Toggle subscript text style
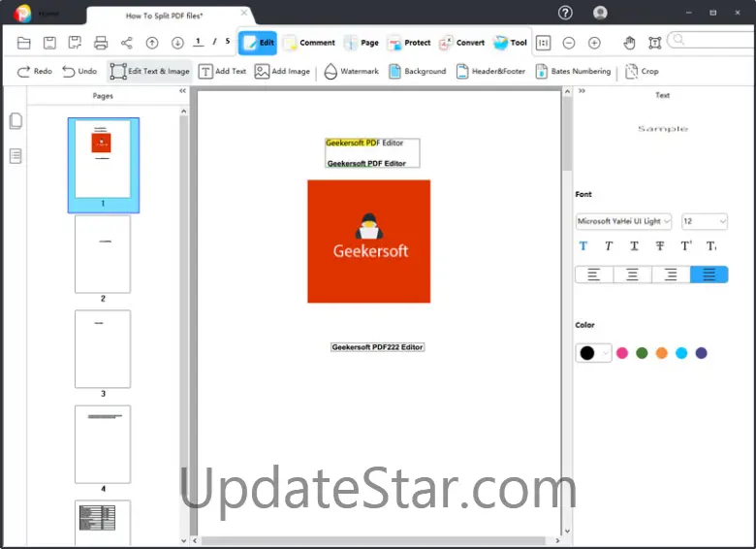The image size is (756, 549). click(711, 246)
